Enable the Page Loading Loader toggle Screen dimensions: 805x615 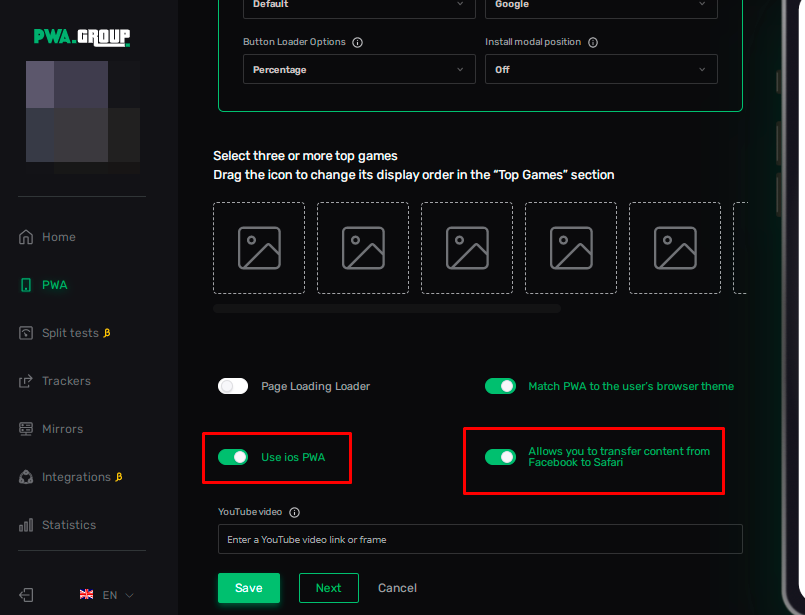[x=233, y=386]
